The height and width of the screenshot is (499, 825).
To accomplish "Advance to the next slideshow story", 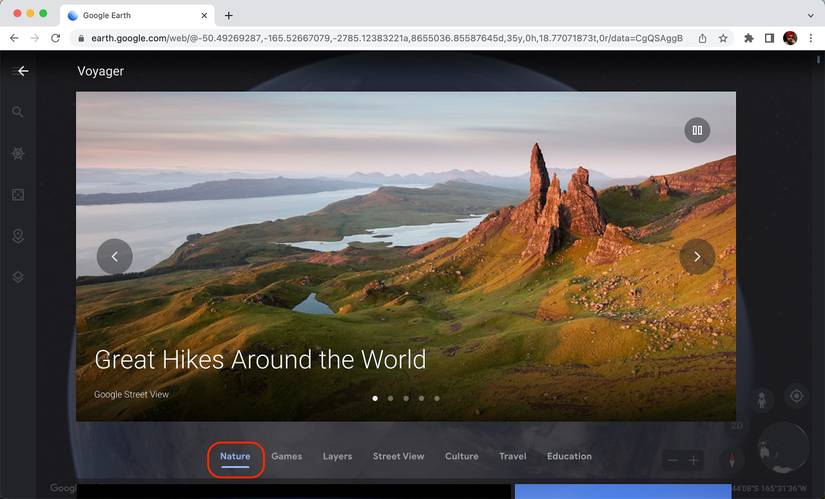I will point(697,256).
